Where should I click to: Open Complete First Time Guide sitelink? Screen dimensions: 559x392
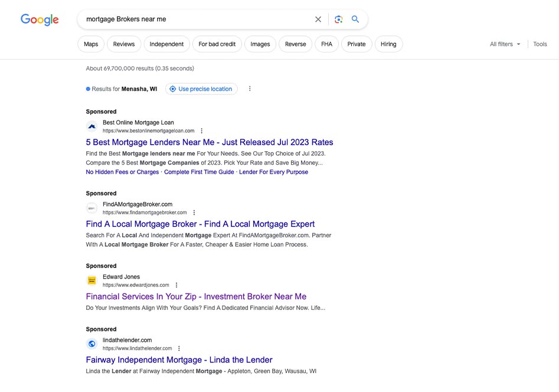199,172
